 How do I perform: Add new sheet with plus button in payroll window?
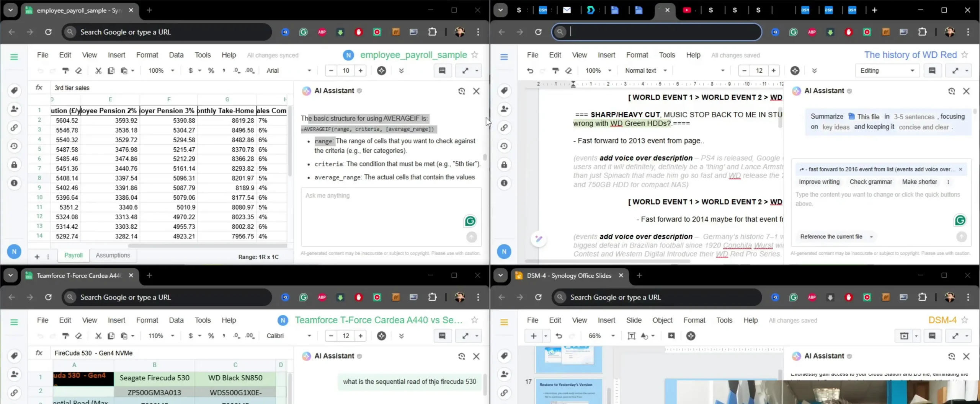pos(37,257)
